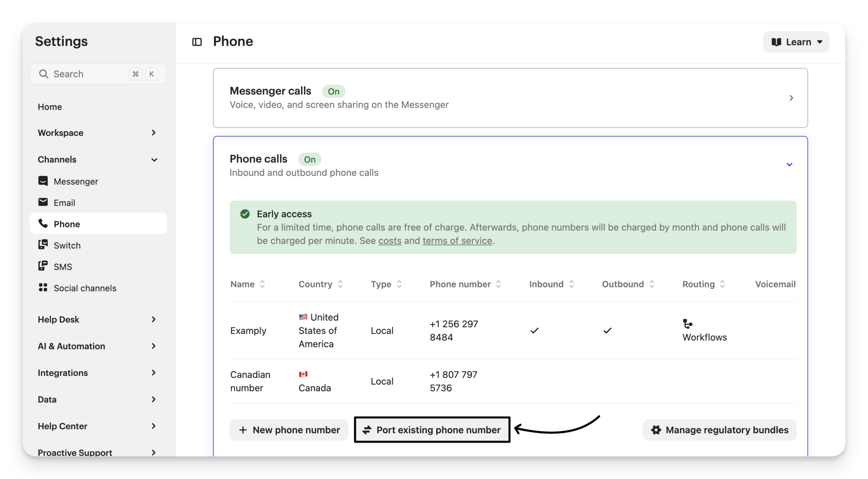Viewport: 868px width, 479px height.
Task: Click the swap arrows icon on Port existing
Action: [x=367, y=430]
